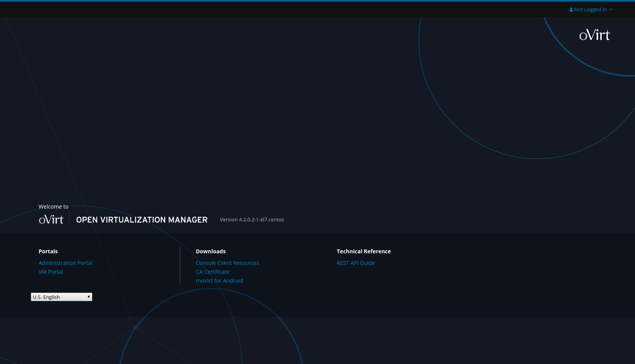Click the oVirt logo beside Open Virtualization Manager
This screenshot has height=364, width=635.
[x=51, y=219]
